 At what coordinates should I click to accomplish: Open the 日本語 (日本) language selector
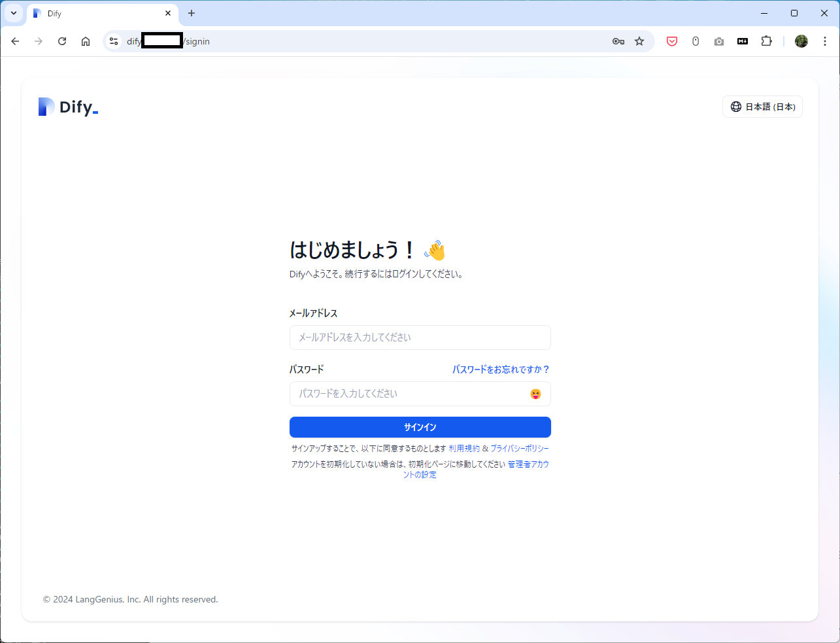pos(762,107)
